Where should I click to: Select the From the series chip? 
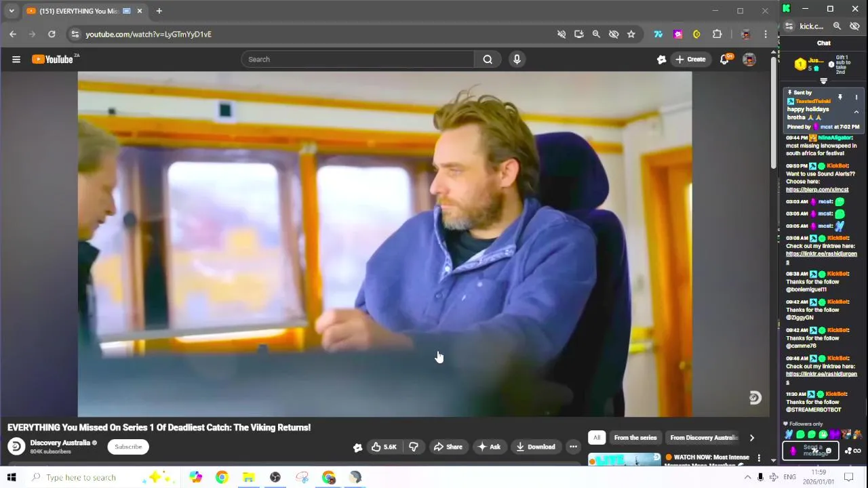[x=635, y=438]
